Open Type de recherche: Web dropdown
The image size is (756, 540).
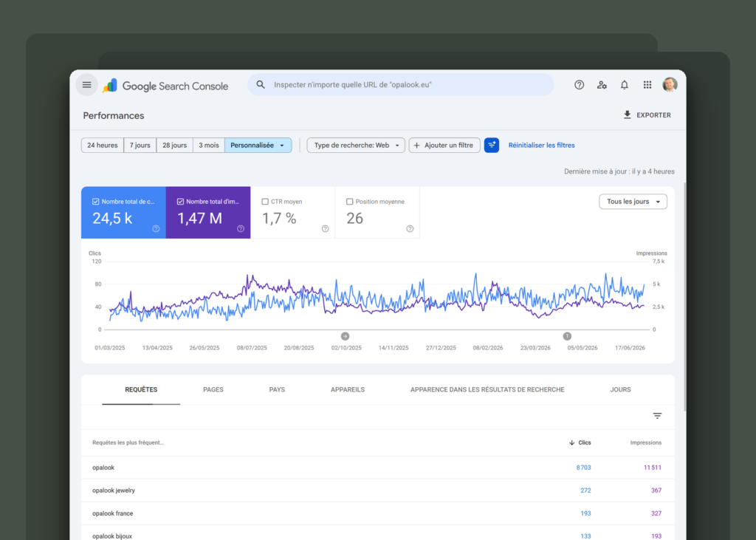tap(356, 146)
